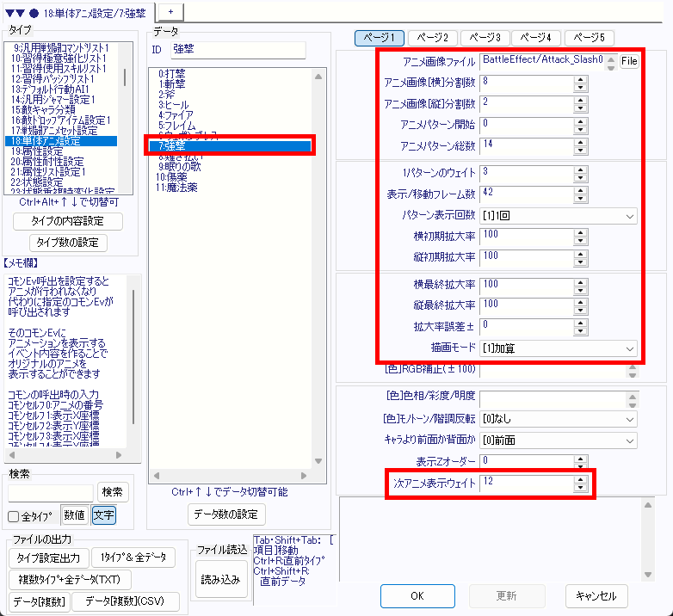The image size is (673, 616).
Task: Switch to the ページ2 tab
Action: (x=433, y=38)
